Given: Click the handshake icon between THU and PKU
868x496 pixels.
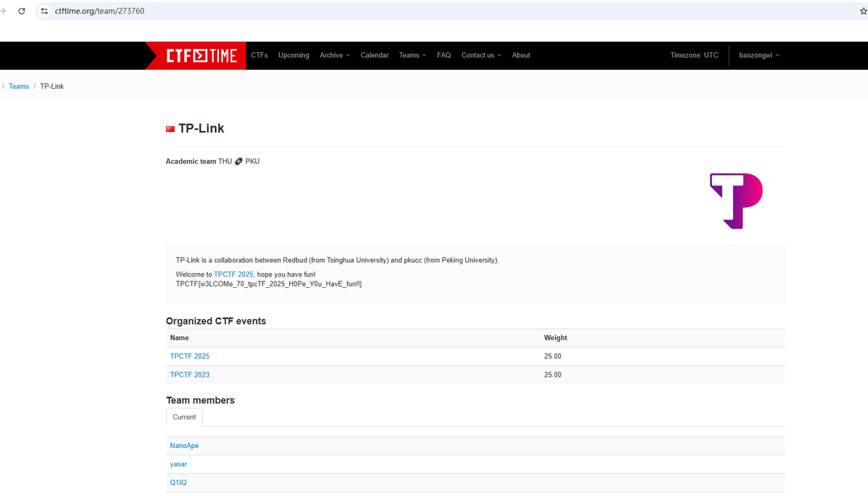Looking at the screenshot, I should tap(239, 162).
